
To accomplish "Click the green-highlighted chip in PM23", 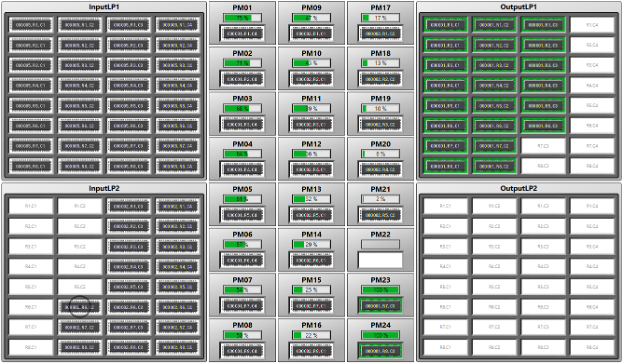I will pos(380,306).
